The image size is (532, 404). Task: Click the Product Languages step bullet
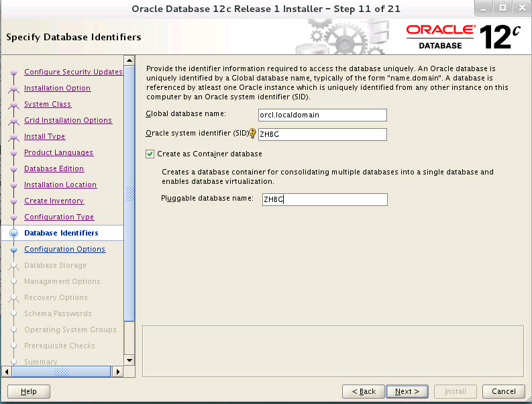(13, 153)
